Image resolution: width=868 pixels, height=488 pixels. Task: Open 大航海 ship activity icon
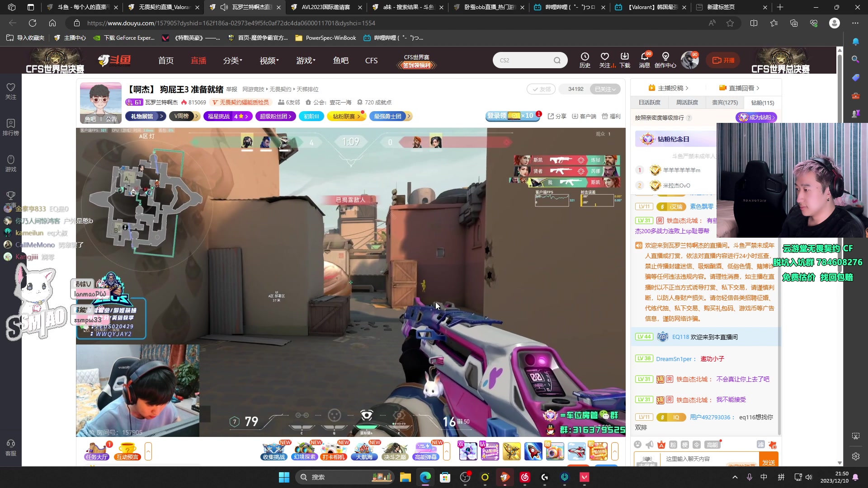click(364, 451)
